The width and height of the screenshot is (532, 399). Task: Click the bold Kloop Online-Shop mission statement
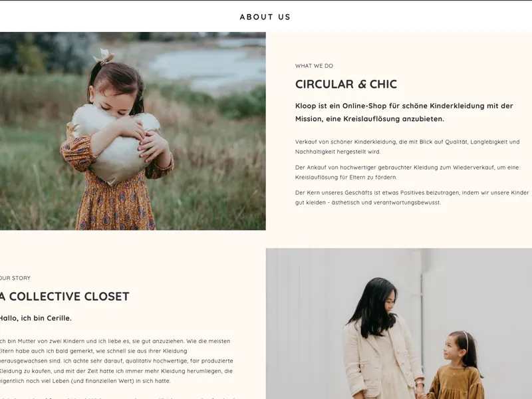tap(404, 112)
